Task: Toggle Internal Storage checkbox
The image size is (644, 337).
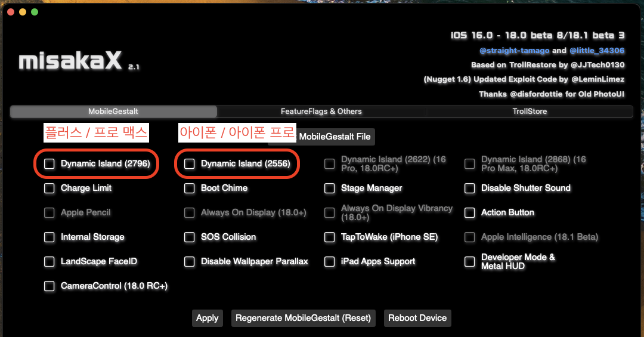Action: click(x=49, y=237)
